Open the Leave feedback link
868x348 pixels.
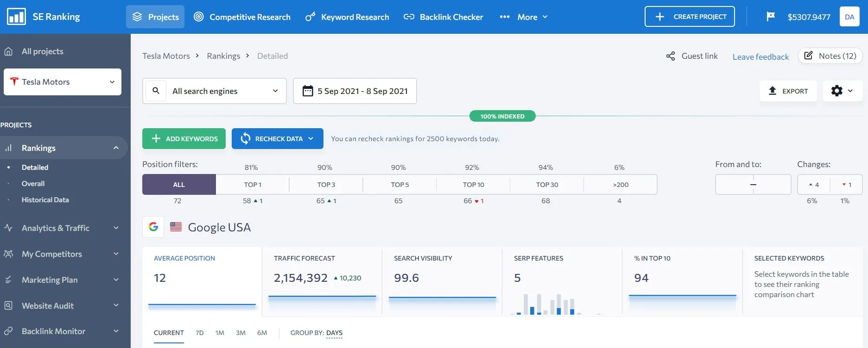click(x=760, y=57)
